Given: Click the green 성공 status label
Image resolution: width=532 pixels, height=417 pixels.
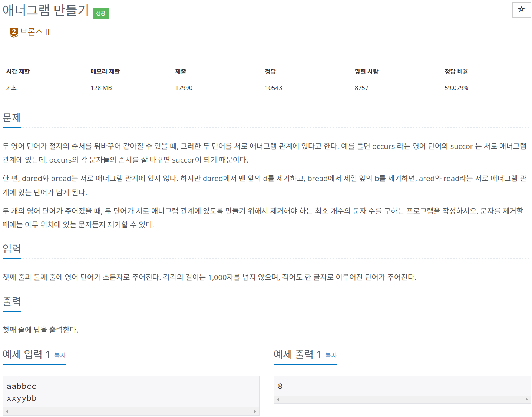Looking at the screenshot, I should (x=100, y=13).
